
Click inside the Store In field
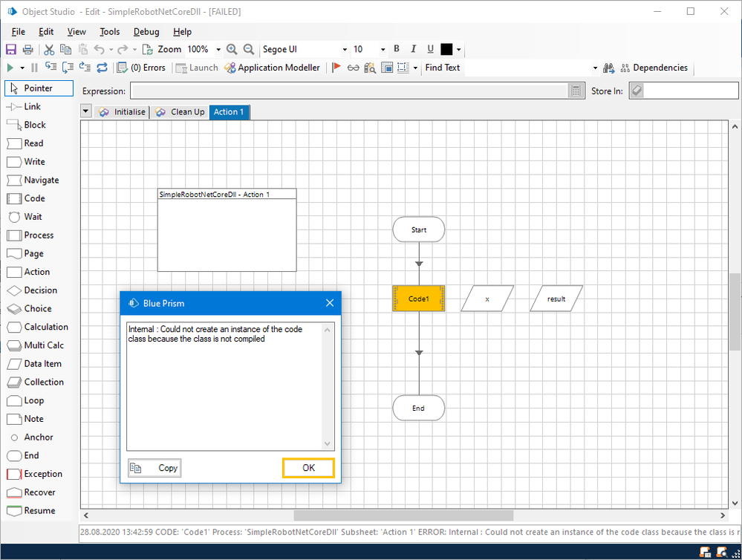(x=691, y=91)
